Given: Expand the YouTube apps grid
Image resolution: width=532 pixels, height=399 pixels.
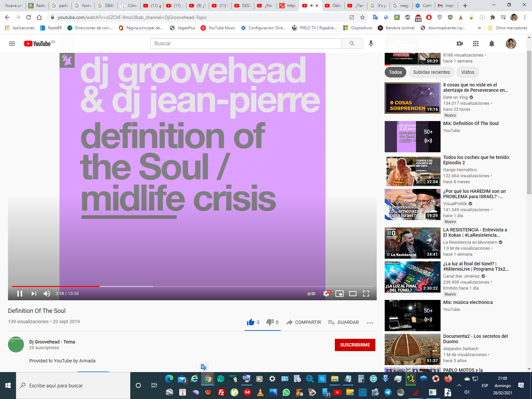Looking at the screenshot, I should click(x=476, y=44).
